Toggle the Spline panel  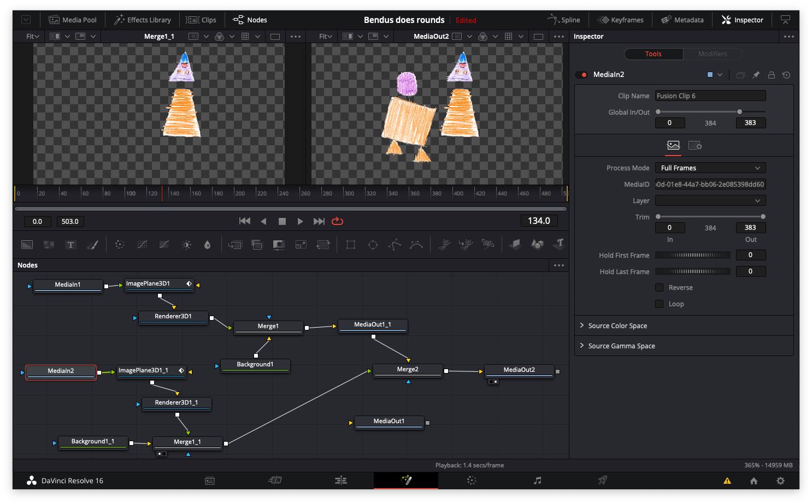[x=564, y=20]
